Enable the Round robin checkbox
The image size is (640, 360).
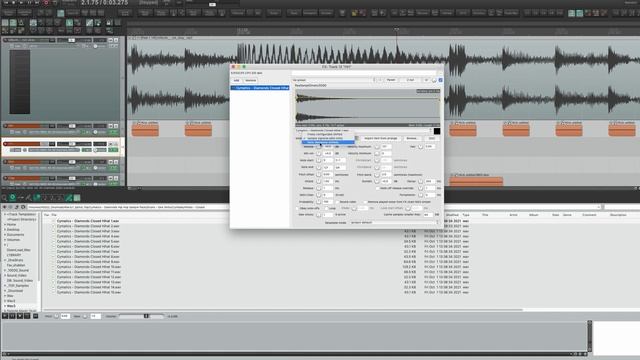pos(338,202)
